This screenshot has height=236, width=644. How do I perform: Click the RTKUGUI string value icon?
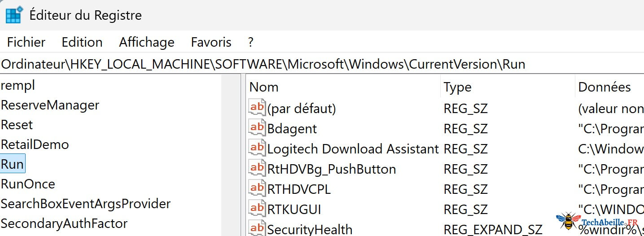coord(257,209)
